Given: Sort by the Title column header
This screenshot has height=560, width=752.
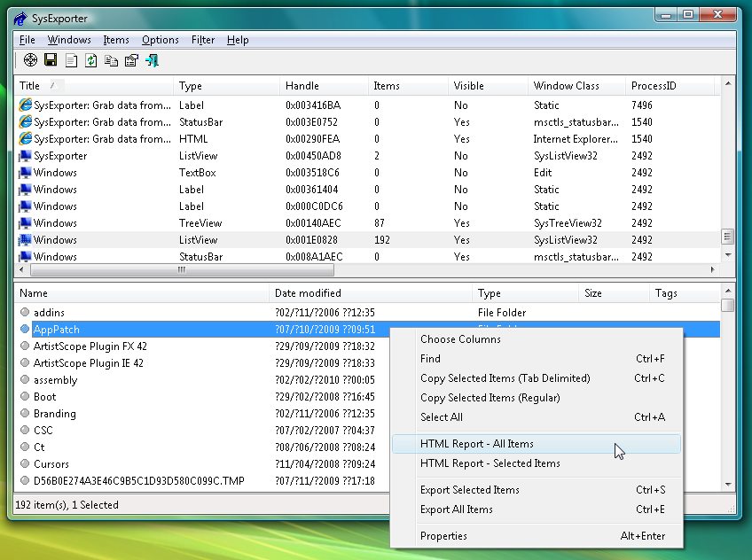Looking at the screenshot, I should click(94, 86).
